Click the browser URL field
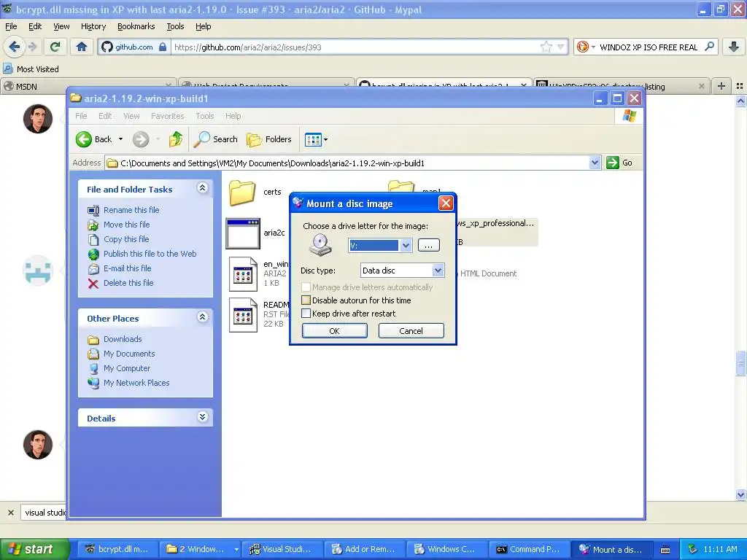747x560 pixels. (x=355, y=47)
